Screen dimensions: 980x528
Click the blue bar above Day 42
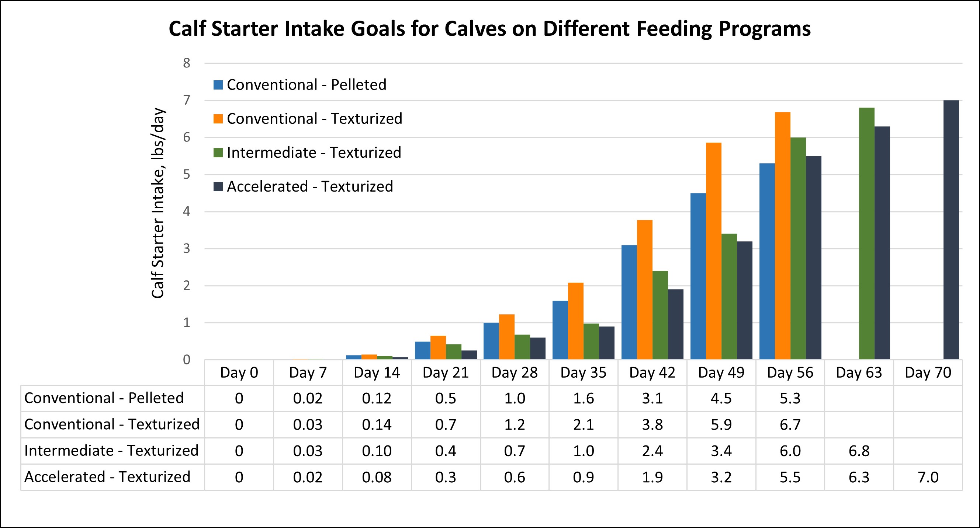click(629, 302)
